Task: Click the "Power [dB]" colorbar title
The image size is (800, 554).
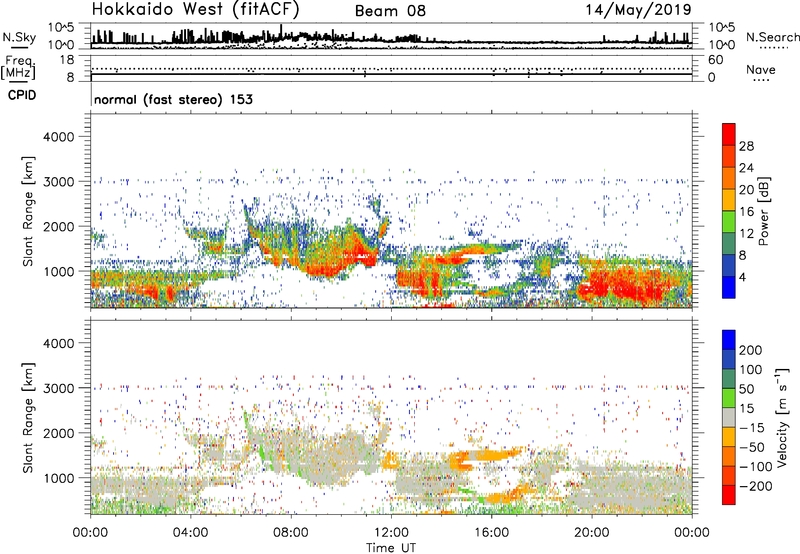Action: tap(764, 211)
